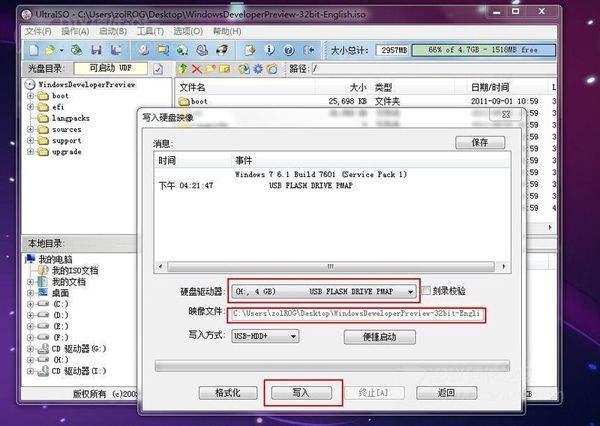The height and width of the screenshot is (426, 600).
Task: Click the Exit door-arrow toolbar icon
Action: click(x=308, y=50)
